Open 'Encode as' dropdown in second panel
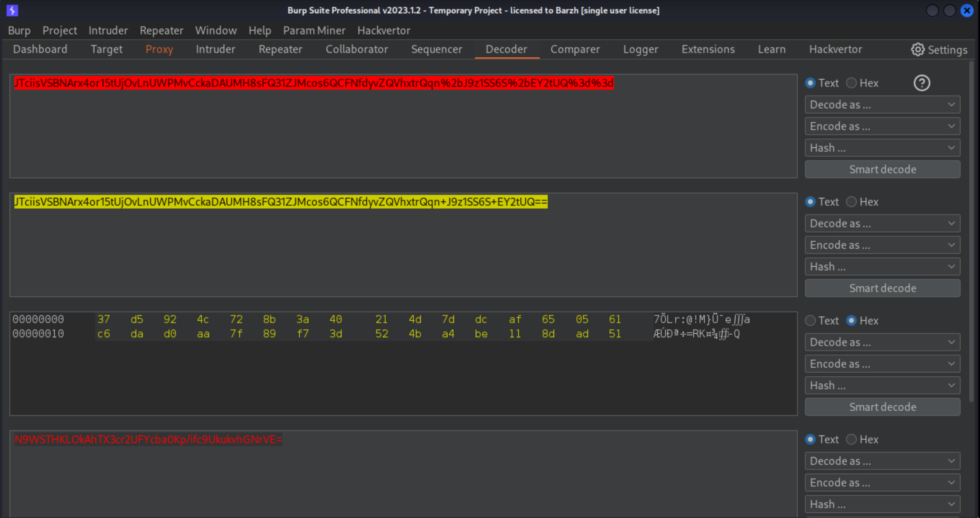Image resolution: width=980 pixels, height=518 pixels. coord(882,245)
